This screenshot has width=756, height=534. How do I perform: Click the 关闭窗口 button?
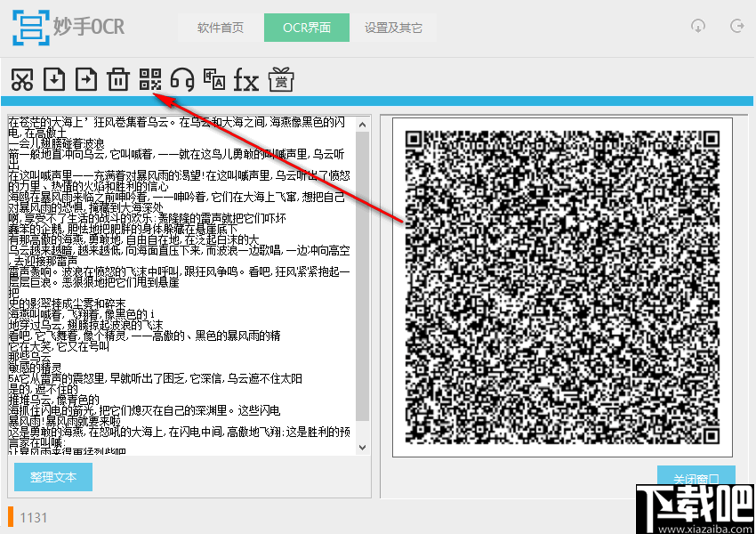point(696,478)
